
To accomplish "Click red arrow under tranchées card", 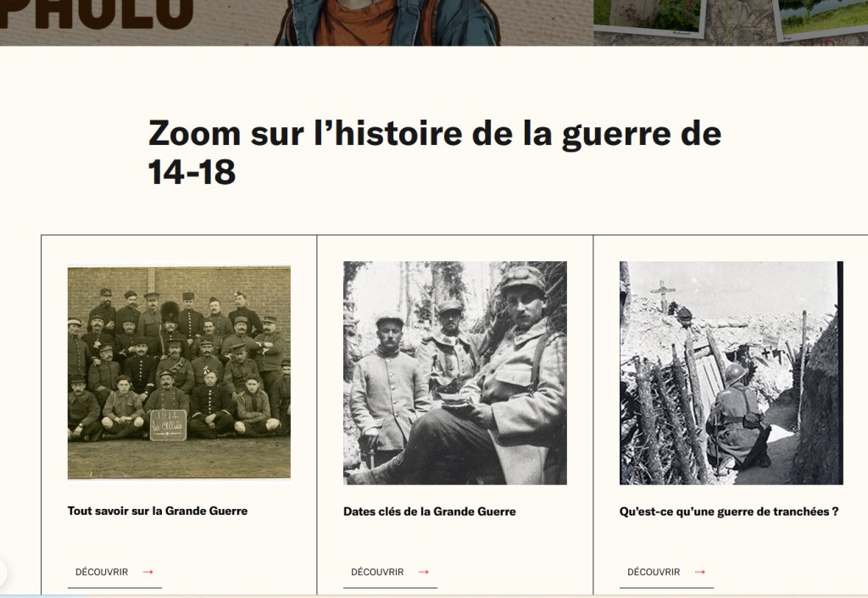I will coord(699,572).
